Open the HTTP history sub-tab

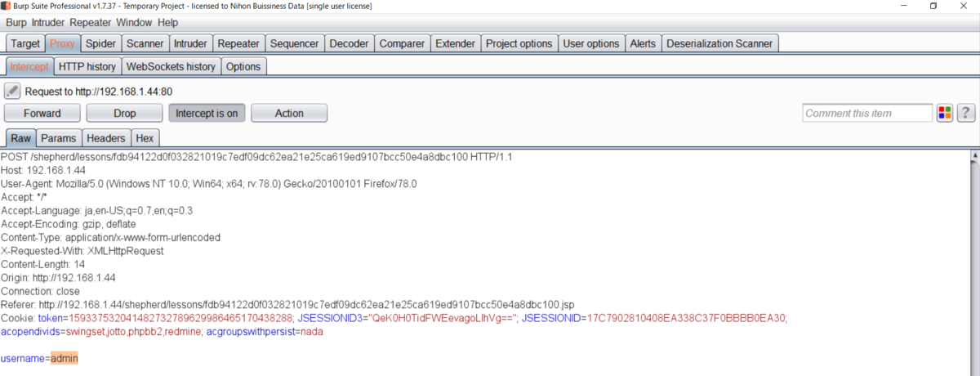point(87,66)
